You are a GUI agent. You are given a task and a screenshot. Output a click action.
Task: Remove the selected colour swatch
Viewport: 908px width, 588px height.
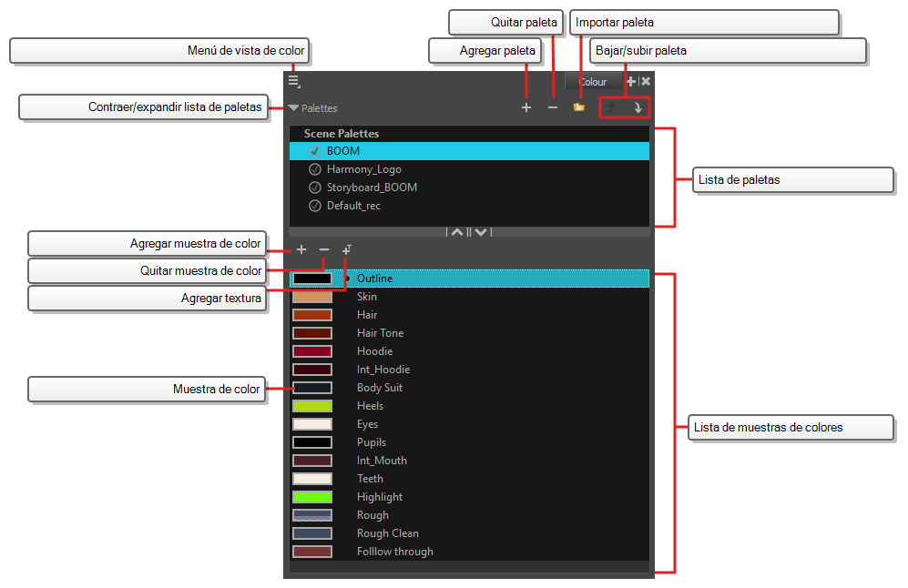point(324,249)
